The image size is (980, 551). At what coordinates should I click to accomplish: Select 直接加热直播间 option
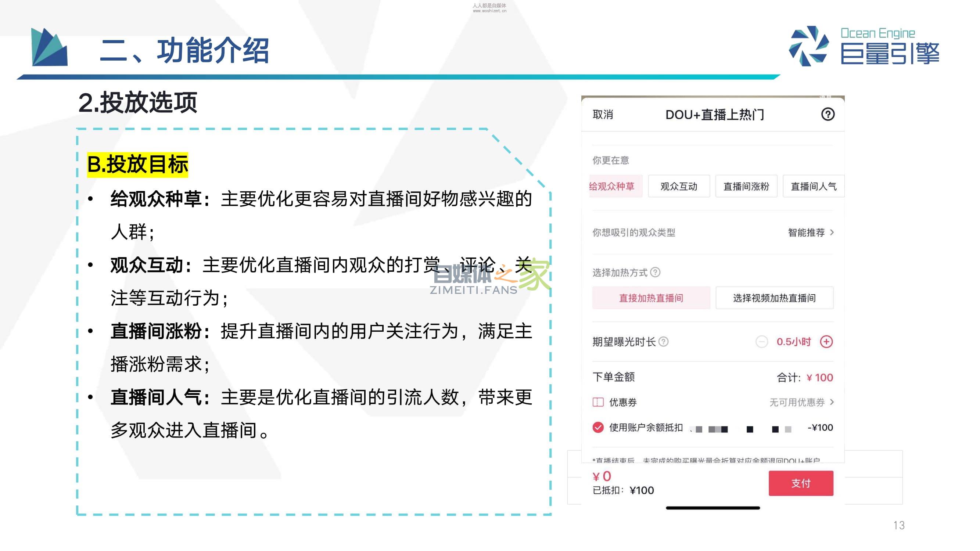click(650, 298)
